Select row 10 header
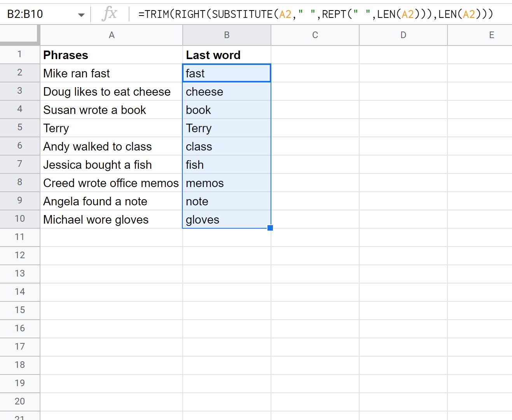The image size is (512, 420). click(x=20, y=219)
